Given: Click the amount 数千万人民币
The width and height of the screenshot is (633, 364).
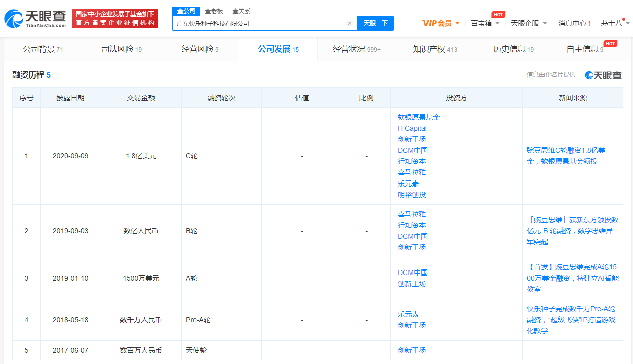Looking at the screenshot, I should point(141,320).
